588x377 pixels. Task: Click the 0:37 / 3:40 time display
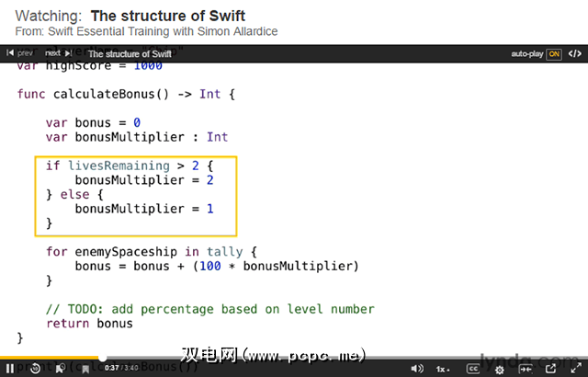point(121,368)
